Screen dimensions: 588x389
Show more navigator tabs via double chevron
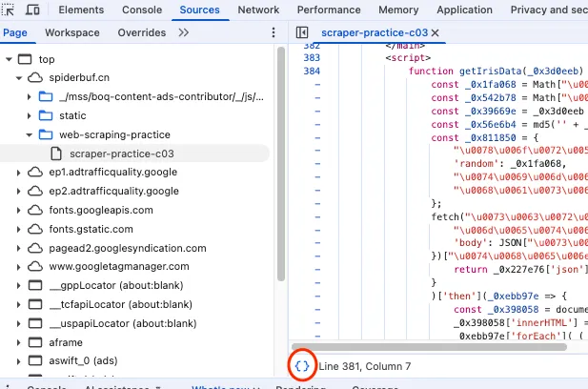(x=183, y=32)
